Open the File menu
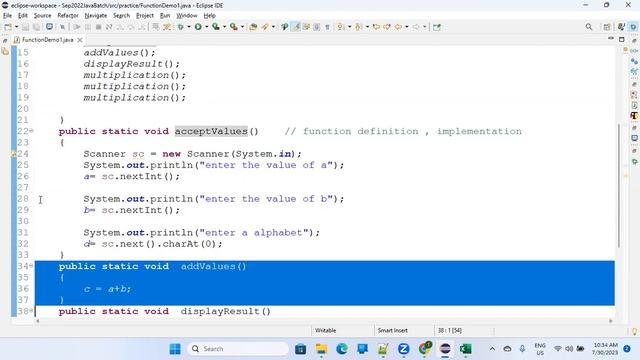 [7, 16]
